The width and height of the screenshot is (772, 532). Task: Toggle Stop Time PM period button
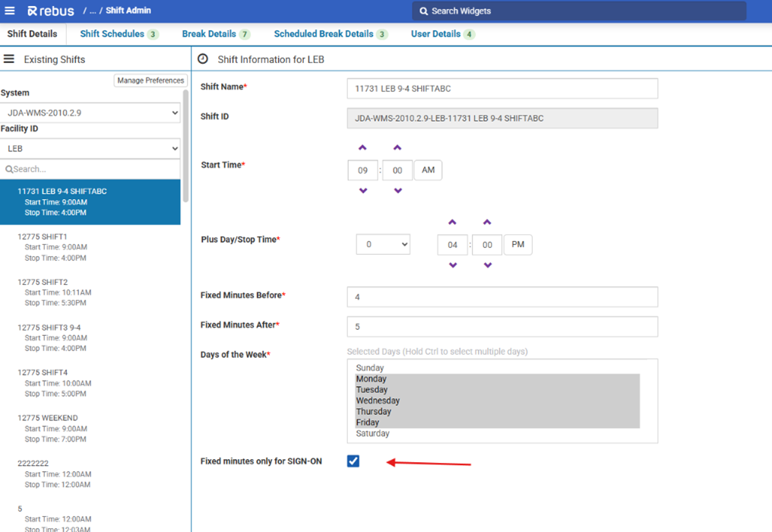(x=517, y=245)
